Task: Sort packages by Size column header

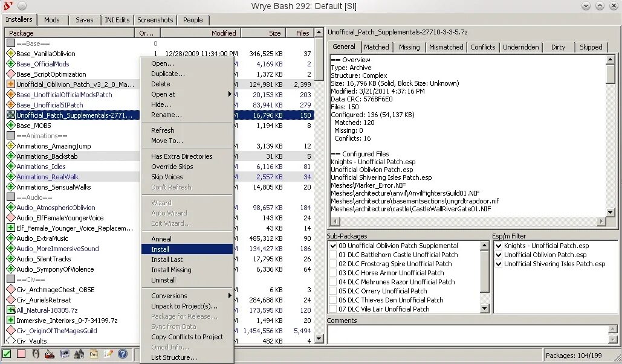Action: 264,33
